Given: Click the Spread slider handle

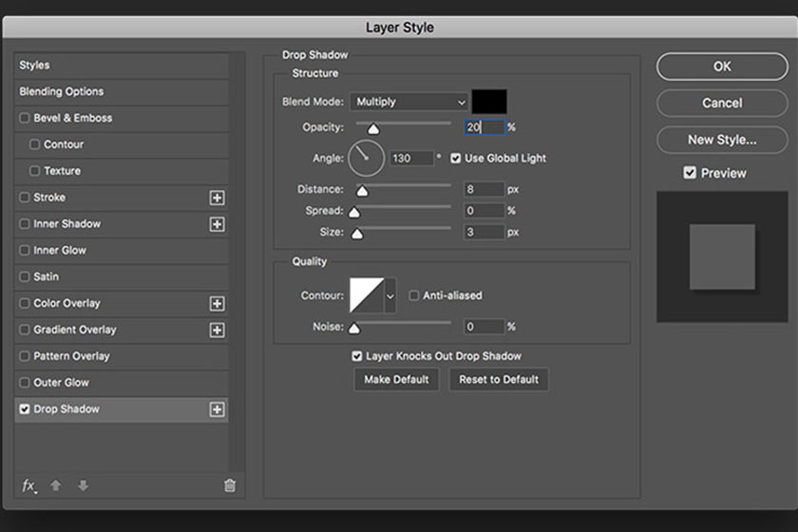Looking at the screenshot, I should 354,213.
